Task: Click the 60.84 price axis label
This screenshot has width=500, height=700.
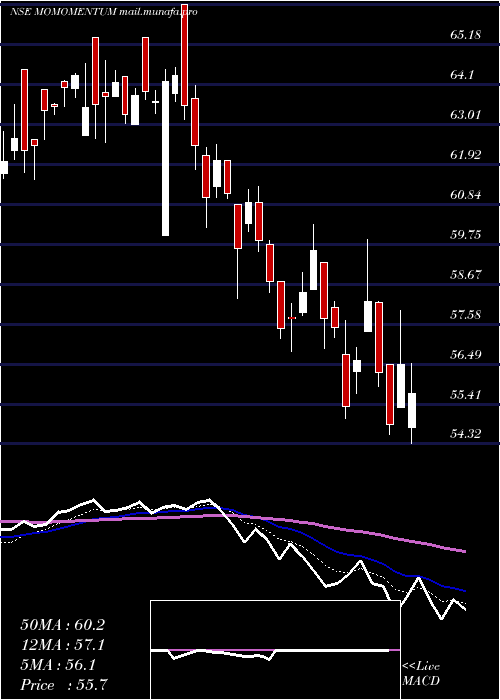Action: [466, 195]
